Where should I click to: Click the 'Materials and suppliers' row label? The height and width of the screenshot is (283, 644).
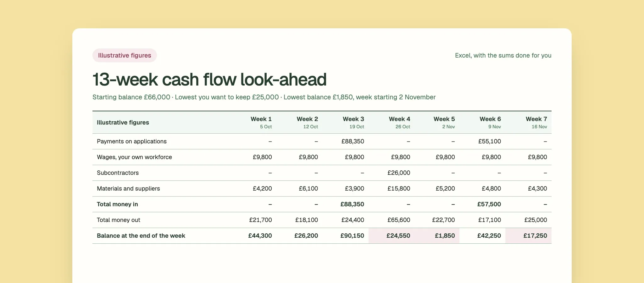coord(128,189)
